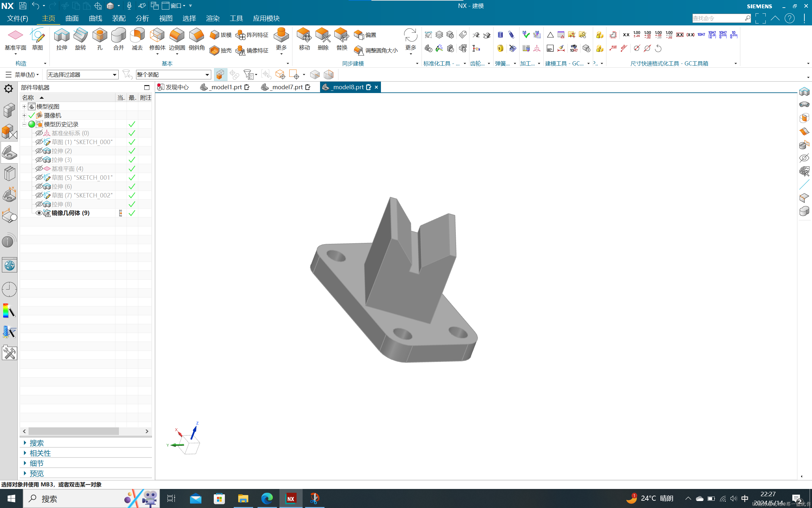This screenshot has height=508, width=812.
Task: Click the 更多 button in 同步建模 group
Action: coord(411,41)
